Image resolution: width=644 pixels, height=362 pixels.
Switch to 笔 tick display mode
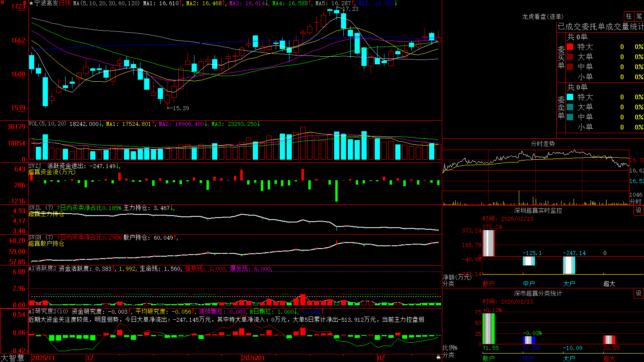(x=639, y=16)
